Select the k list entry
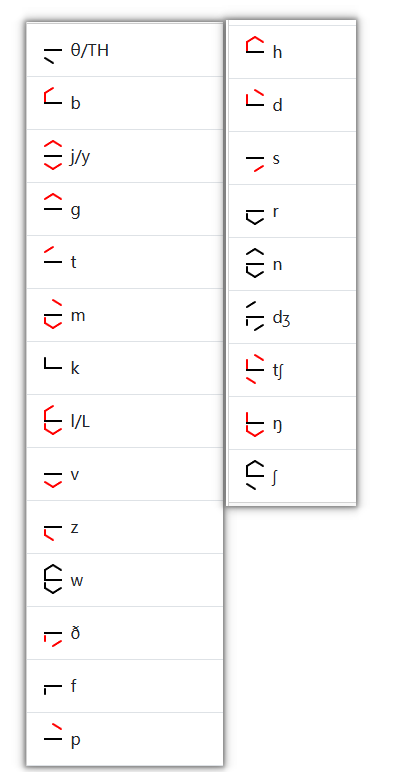The height and width of the screenshot is (772, 393). [125, 368]
